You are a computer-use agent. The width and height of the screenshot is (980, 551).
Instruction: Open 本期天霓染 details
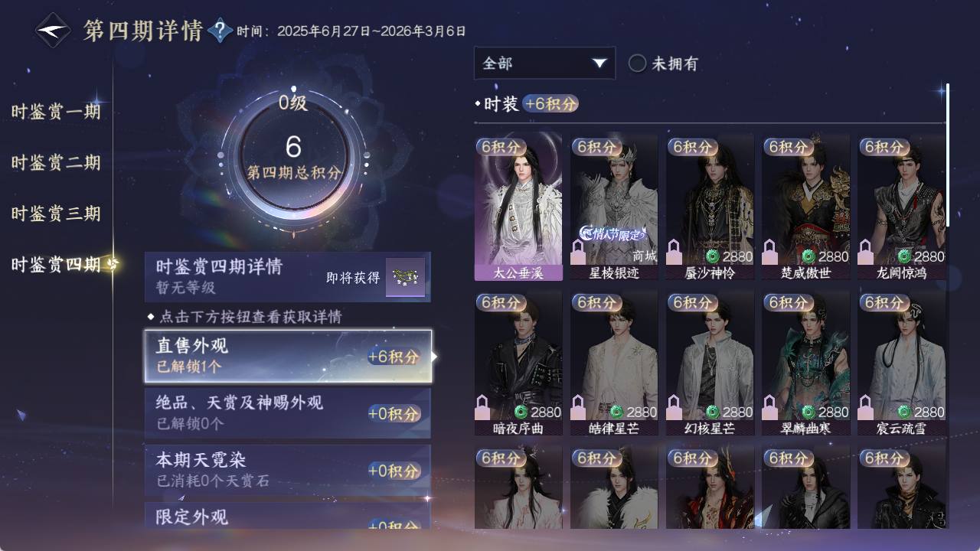[x=288, y=470]
